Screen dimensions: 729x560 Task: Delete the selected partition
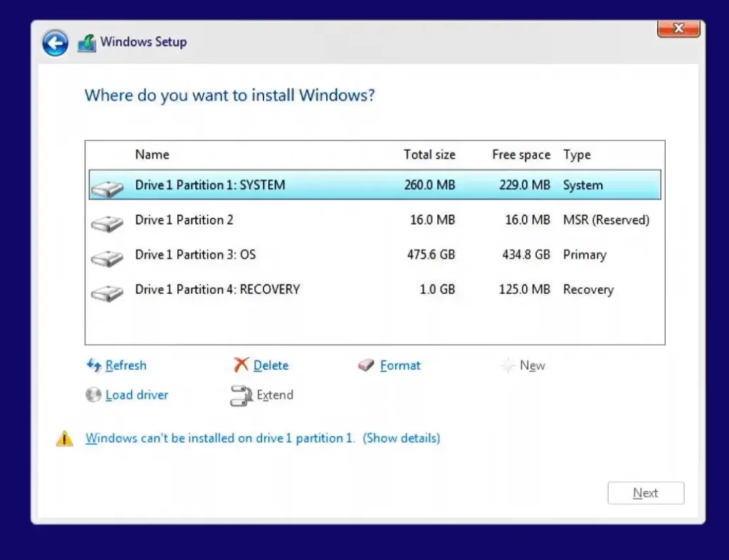coord(271,365)
